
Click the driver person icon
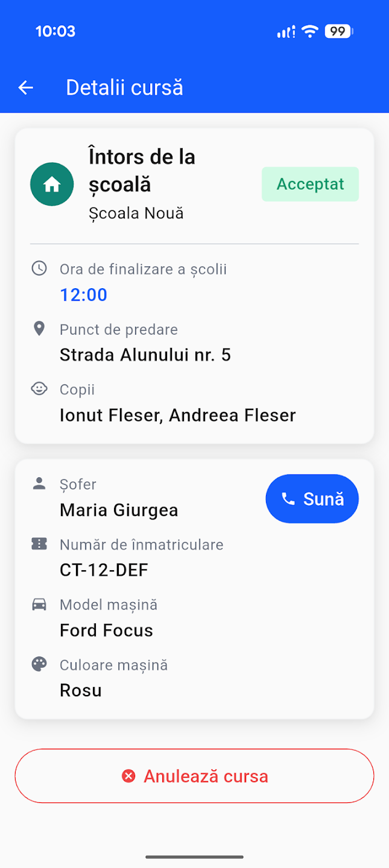(39, 483)
